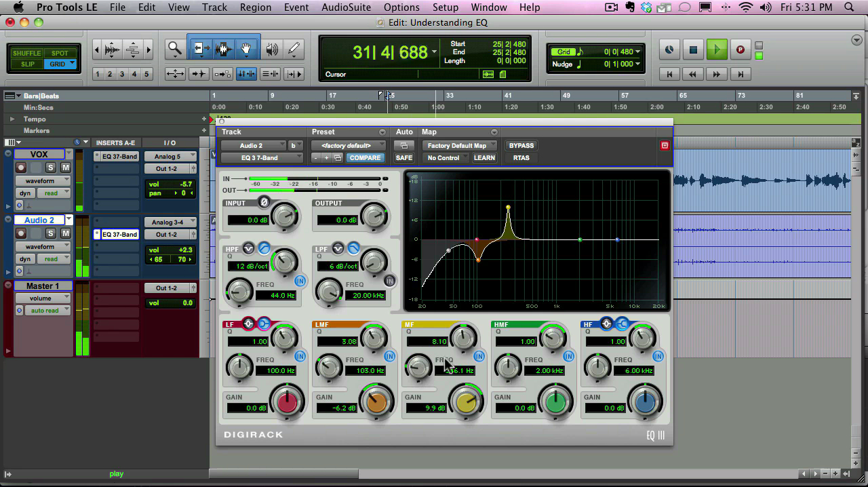Open the Setup menu
Viewport: 868px width, 487px height.
coord(446,7)
